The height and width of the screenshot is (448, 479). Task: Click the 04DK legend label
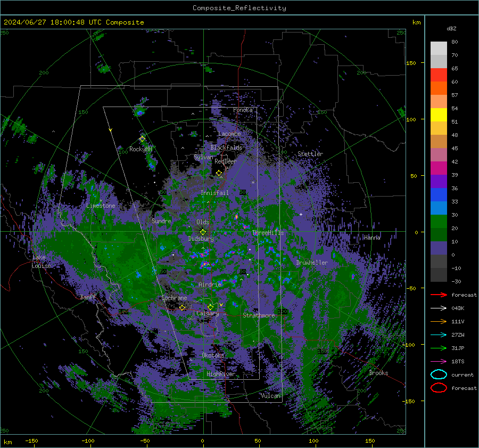click(458, 308)
